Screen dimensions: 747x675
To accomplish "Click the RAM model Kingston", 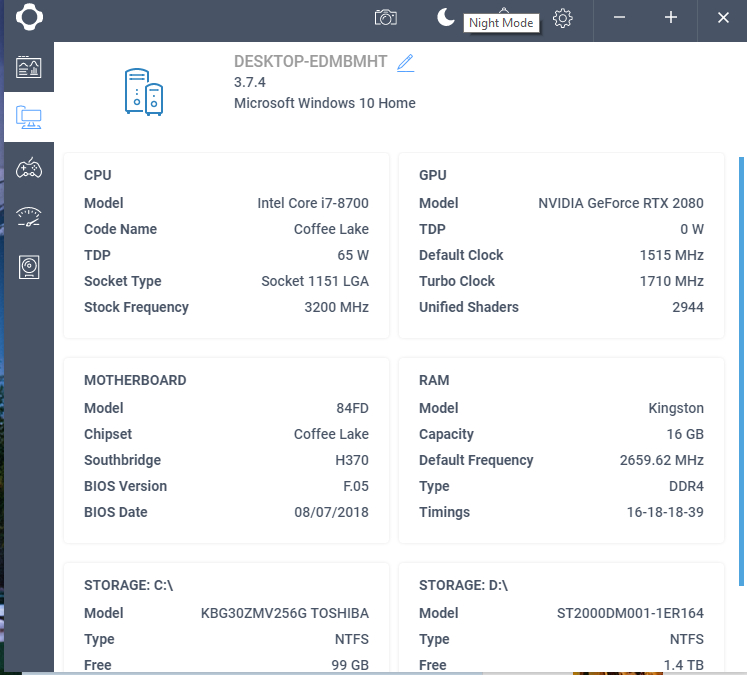I will pyautogui.click(x=676, y=408).
